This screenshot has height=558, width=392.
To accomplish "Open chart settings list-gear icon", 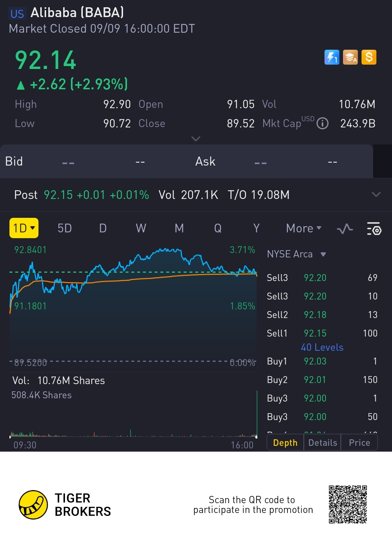I will pos(374,229).
